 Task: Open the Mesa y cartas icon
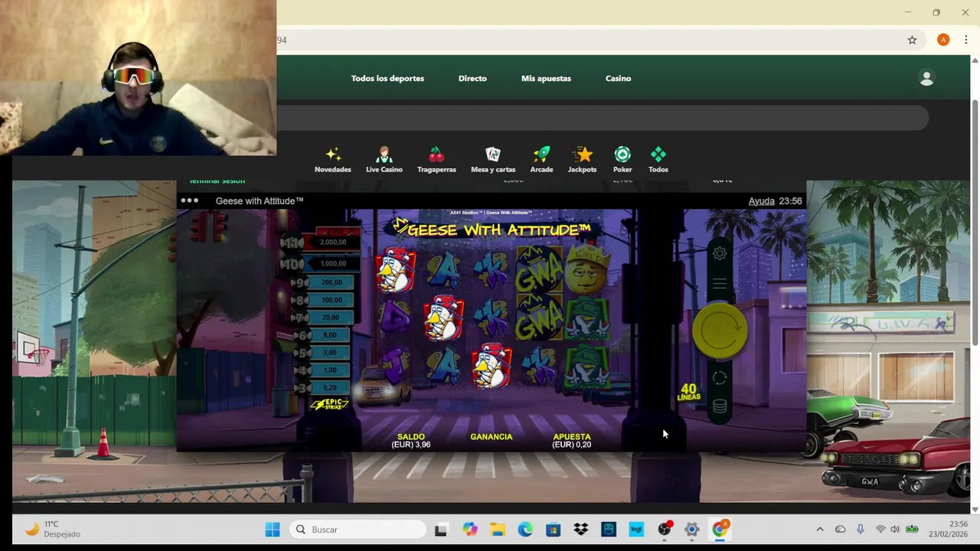coord(493,155)
